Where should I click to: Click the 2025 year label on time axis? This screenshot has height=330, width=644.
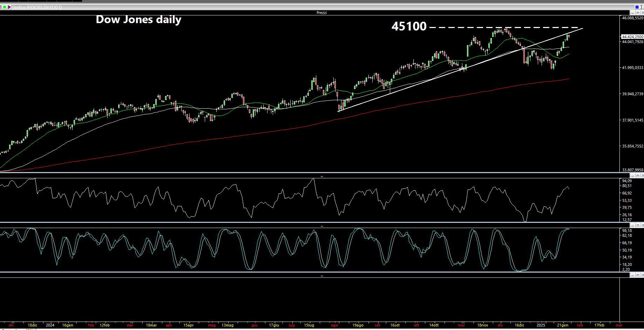(541, 325)
